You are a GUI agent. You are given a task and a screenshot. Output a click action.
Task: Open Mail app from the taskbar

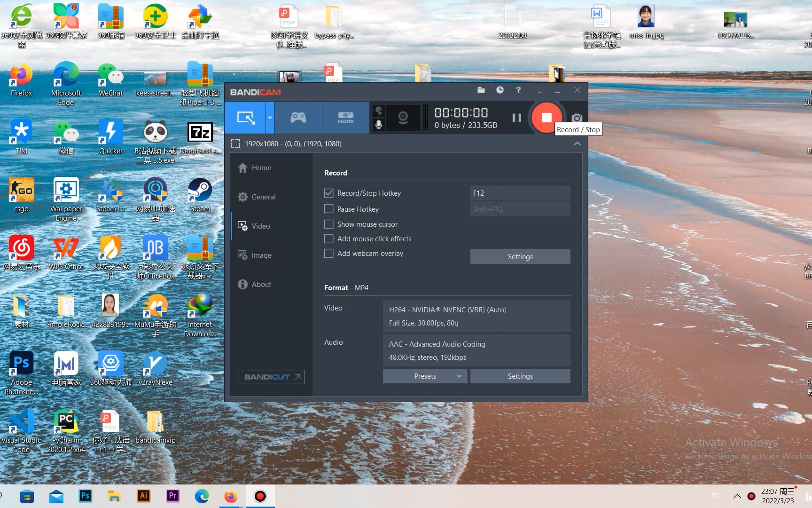[x=56, y=496]
